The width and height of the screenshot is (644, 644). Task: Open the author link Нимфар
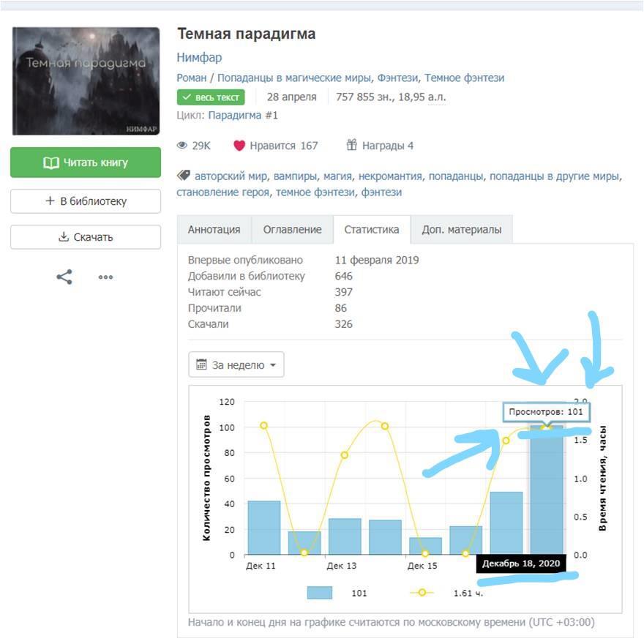[199, 57]
